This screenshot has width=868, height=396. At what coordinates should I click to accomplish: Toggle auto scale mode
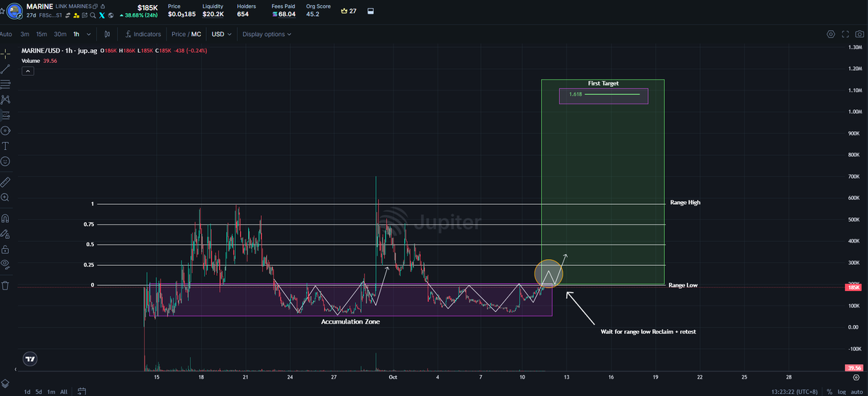[856, 392]
